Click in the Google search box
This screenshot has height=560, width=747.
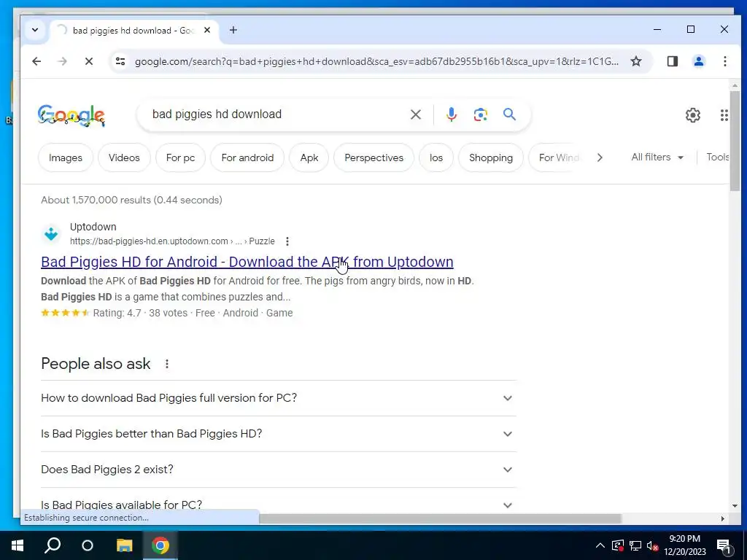tap(276, 114)
